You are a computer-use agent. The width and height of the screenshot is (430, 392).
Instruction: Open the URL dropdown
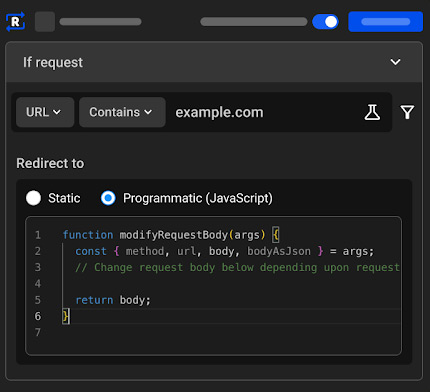tap(45, 112)
